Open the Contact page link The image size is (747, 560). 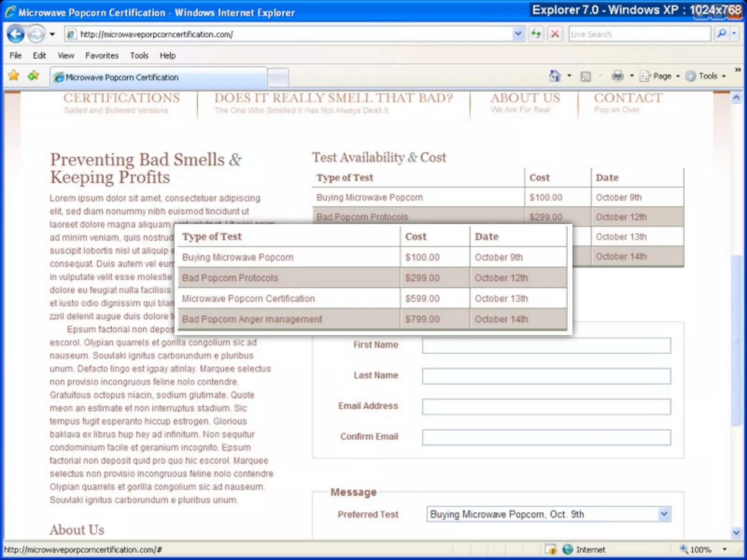(x=628, y=98)
